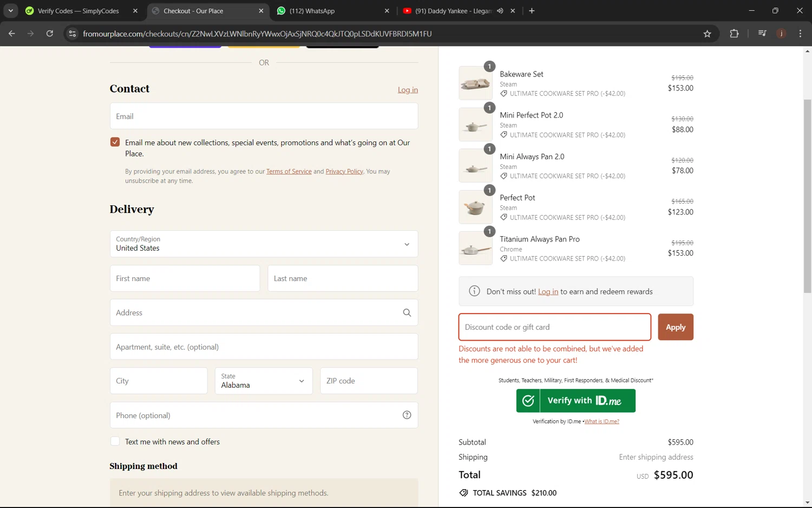The height and width of the screenshot is (508, 812).
Task: Click the Last name field
Action: tap(343, 278)
